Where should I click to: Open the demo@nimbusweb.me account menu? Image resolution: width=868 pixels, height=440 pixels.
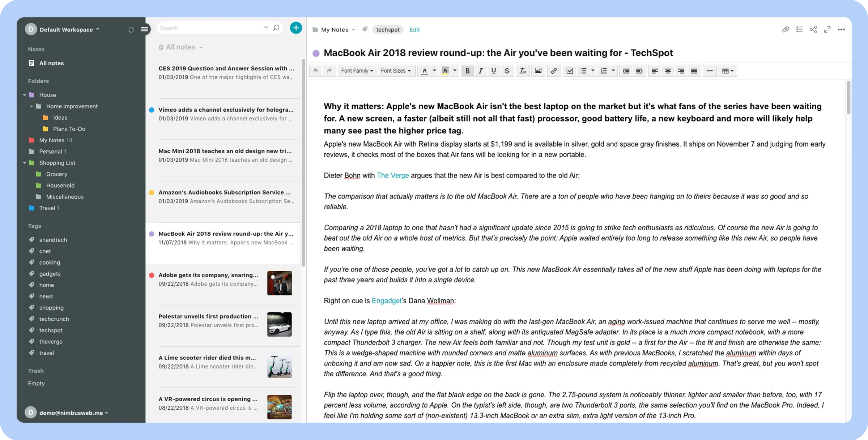coord(67,413)
